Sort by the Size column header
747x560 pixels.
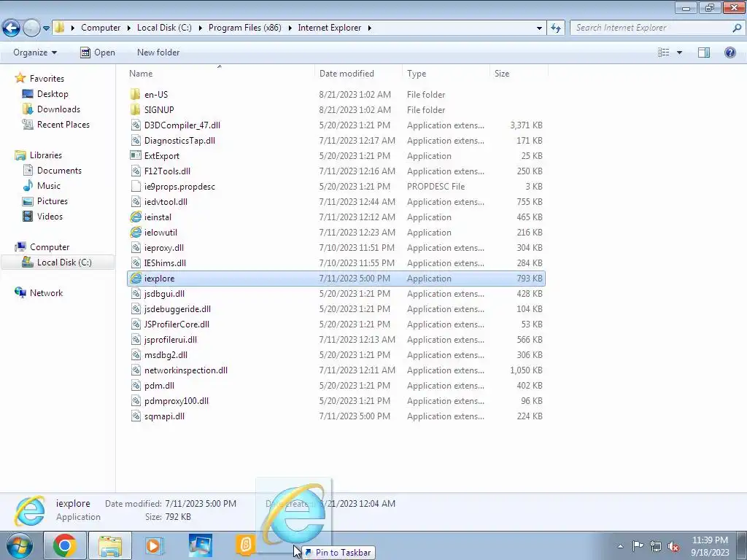pyautogui.click(x=502, y=74)
